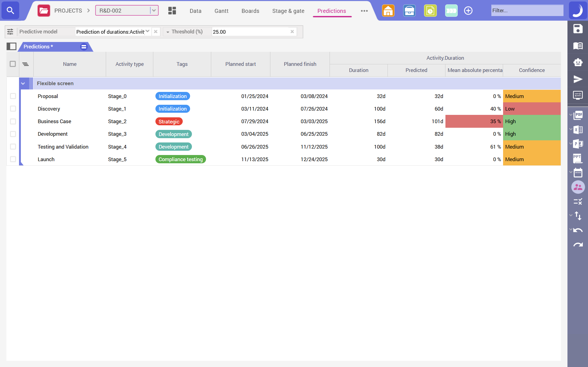Check the Testing and Validation row checkbox
The height and width of the screenshot is (367, 588).
(x=13, y=147)
